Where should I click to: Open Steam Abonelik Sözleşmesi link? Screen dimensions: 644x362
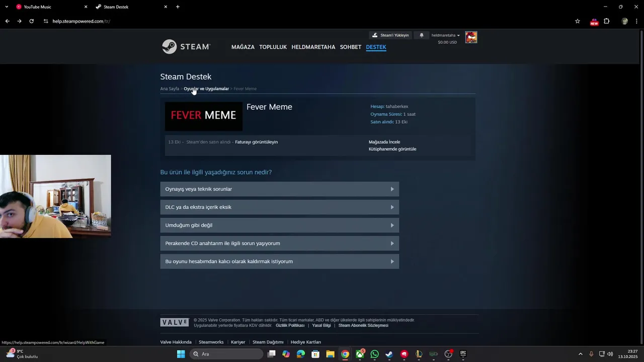(x=363, y=325)
